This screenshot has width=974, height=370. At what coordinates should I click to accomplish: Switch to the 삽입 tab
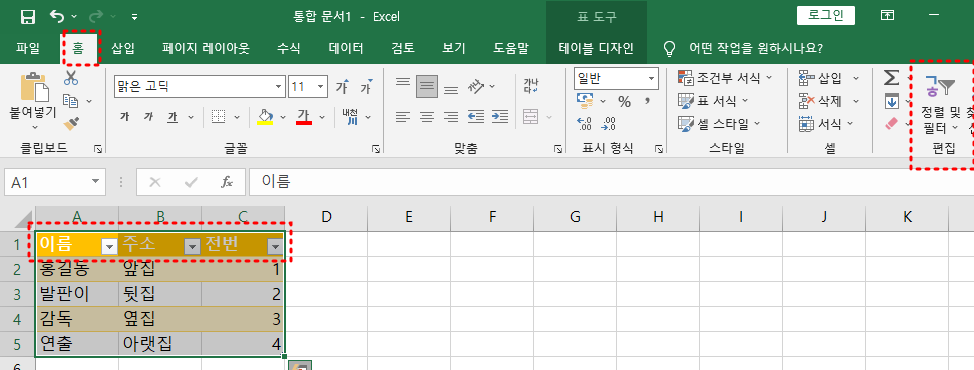[122, 48]
